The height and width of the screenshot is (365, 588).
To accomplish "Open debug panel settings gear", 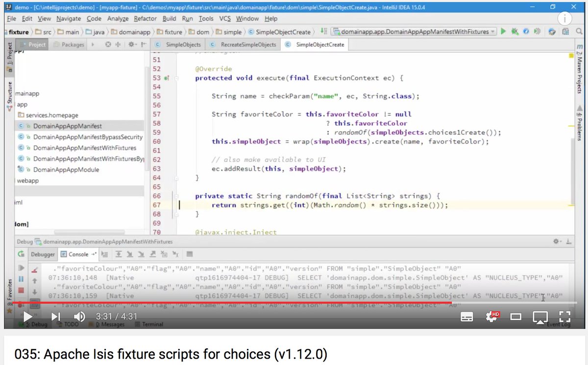I will click(x=556, y=242).
